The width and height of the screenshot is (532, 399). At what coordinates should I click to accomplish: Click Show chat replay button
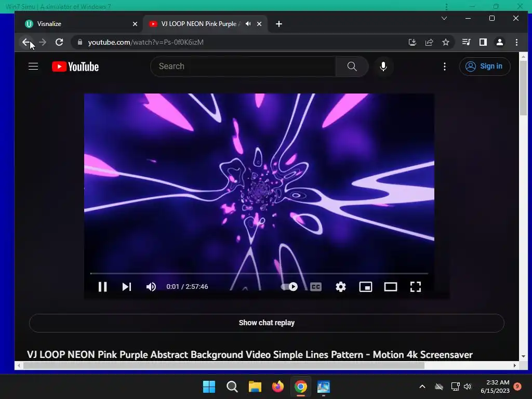pos(267,323)
